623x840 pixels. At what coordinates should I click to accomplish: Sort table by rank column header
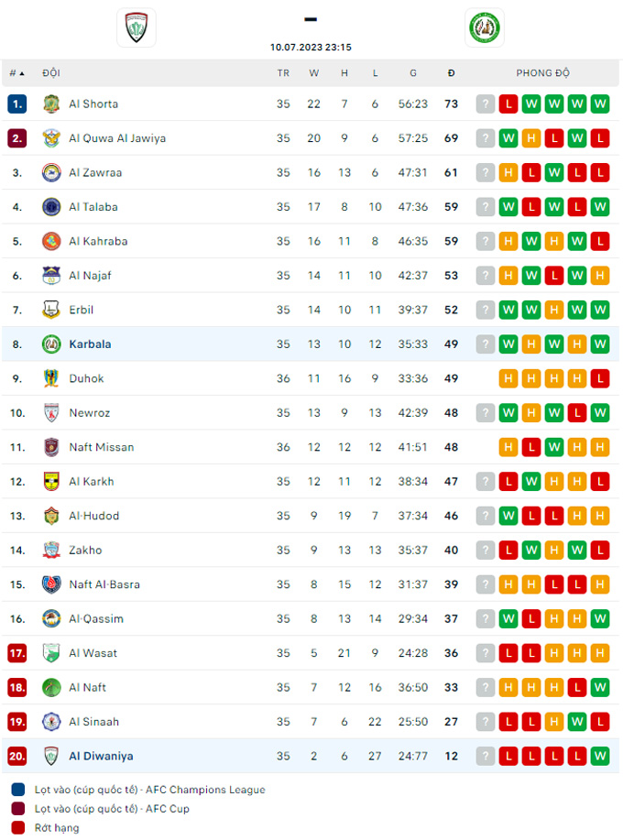coord(16,73)
